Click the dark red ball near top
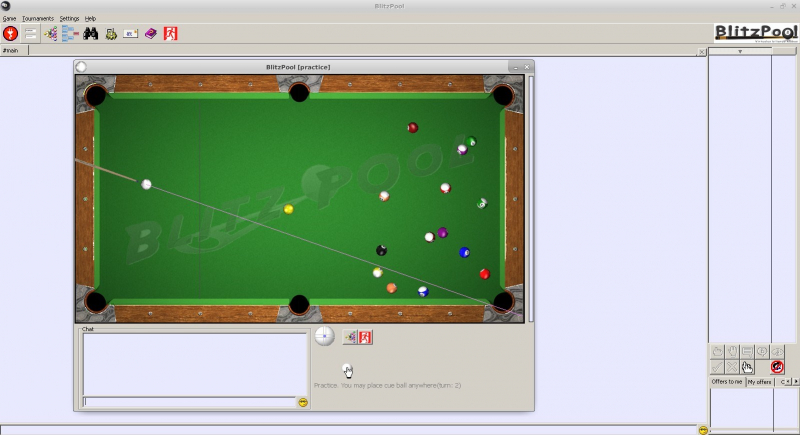This screenshot has height=435, width=800. (x=413, y=127)
